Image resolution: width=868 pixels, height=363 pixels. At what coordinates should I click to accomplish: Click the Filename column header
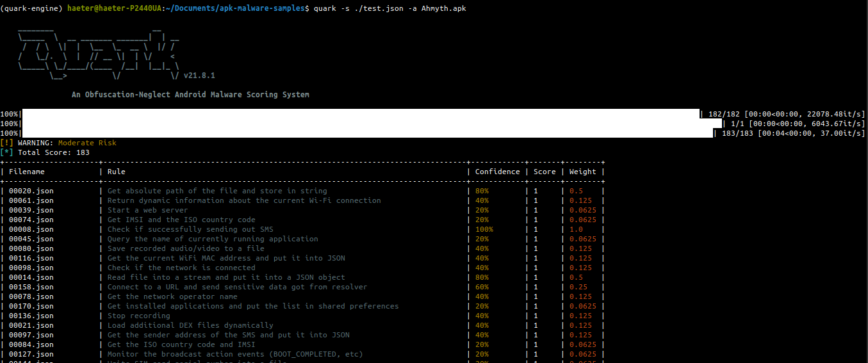(x=27, y=172)
